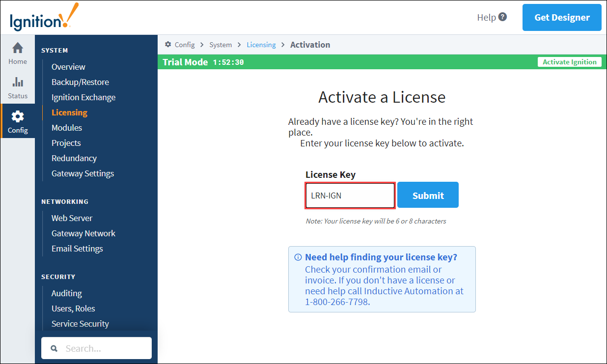Select the Config gear icon in sidebar
This screenshot has width=607, height=364.
click(x=18, y=116)
